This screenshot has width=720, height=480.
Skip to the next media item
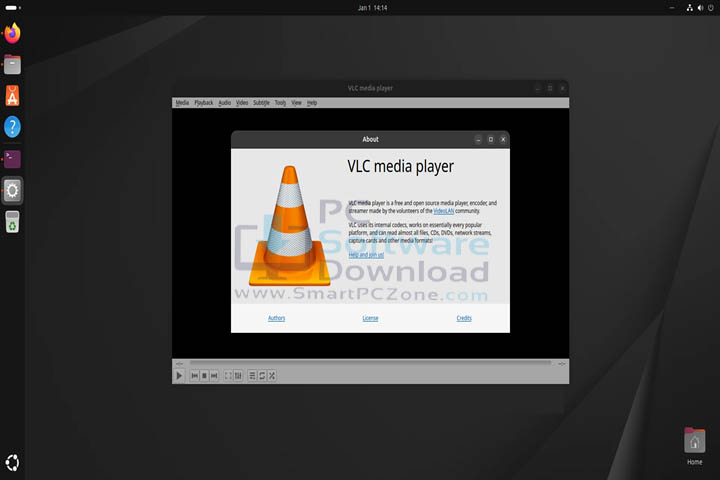[x=214, y=376]
